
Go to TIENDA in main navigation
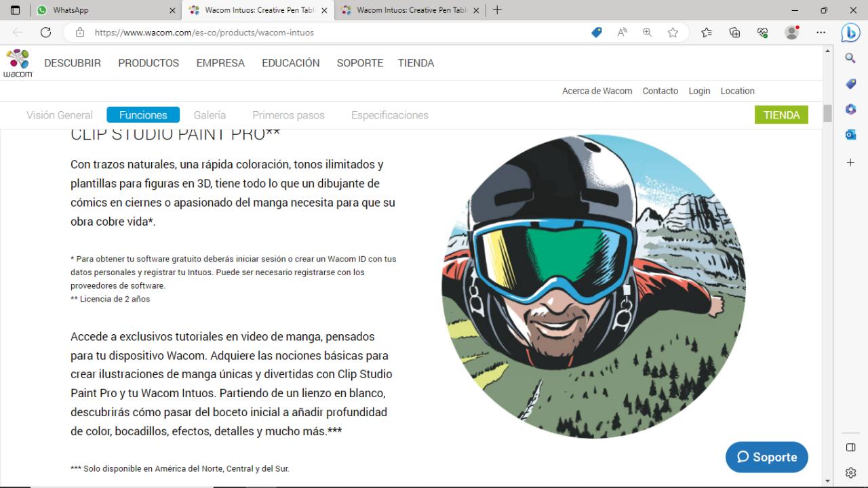416,63
